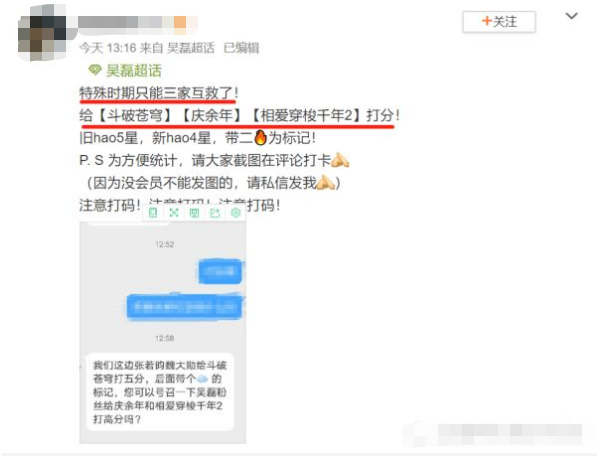
Task: Click the save image icon in toolbar
Action: click(194, 213)
